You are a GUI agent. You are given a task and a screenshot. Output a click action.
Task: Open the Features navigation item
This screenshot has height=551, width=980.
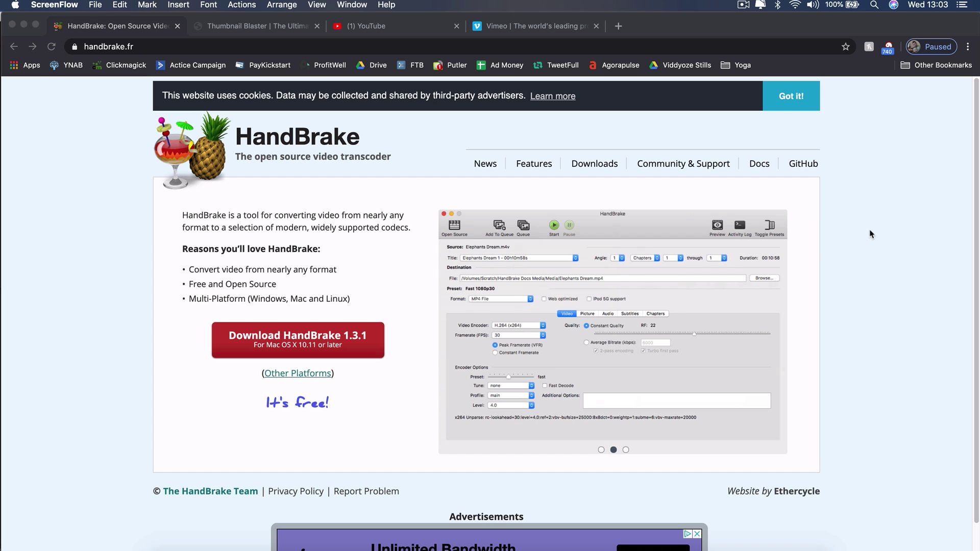point(534,164)
